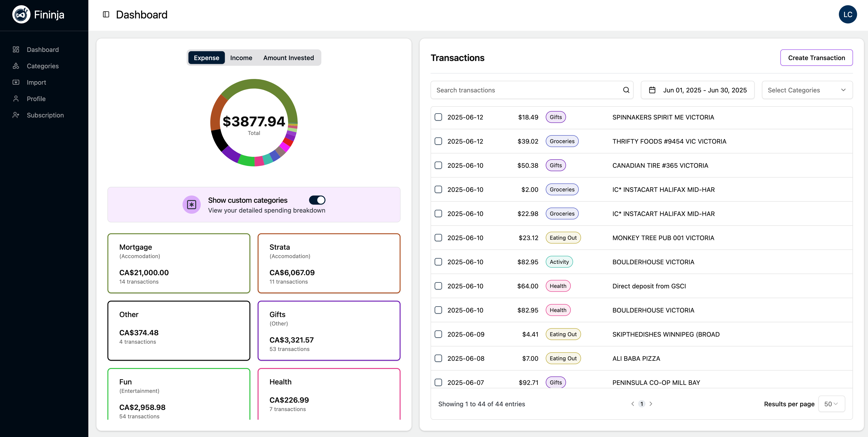The width and height of the screenshot is (868, 437).
Task: Click the Fininja ninja logo icon
Action: pyautogui.click(x=21, y=15)
